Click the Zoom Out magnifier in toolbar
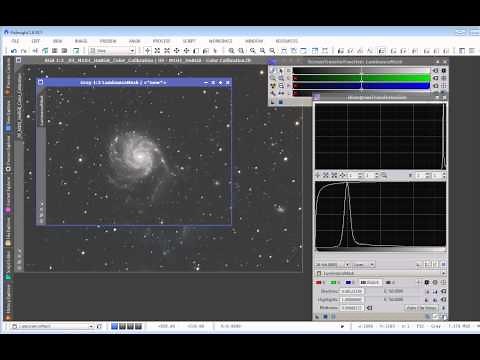The height and width of the screenshot is (360, 480). point(241,51)
